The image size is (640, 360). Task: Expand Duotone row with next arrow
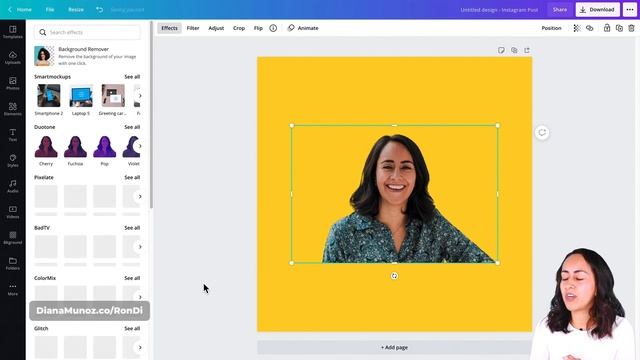[x=140, y=146]
